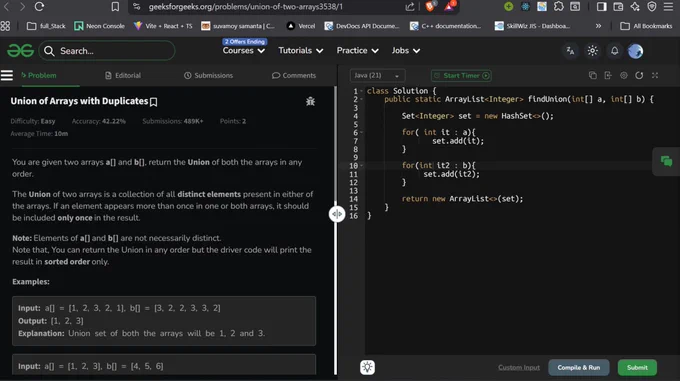Open the Leo AI sparkle icon

(635, 7)
